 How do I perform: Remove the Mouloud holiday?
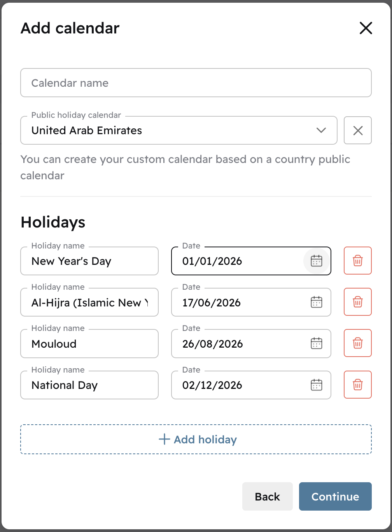358,343
